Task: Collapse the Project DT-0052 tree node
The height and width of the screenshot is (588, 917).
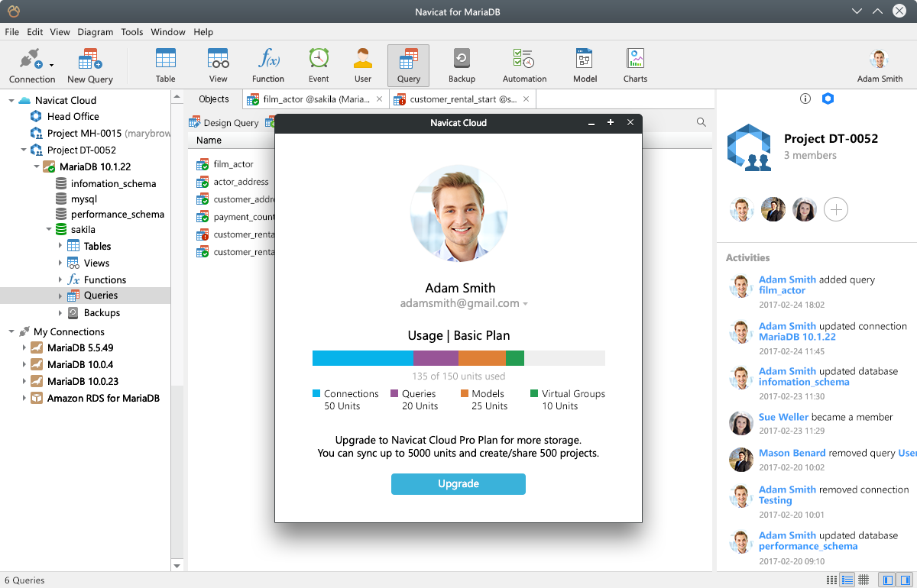Action: 24,150
